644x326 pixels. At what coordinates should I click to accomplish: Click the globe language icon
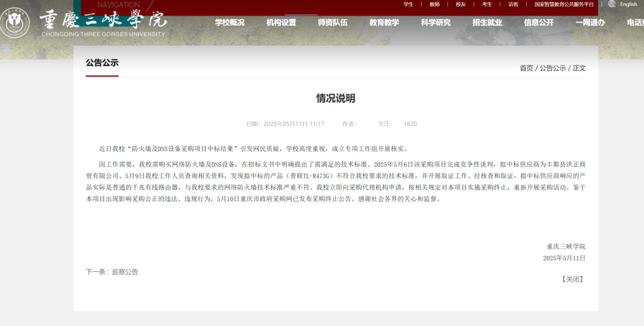pos(612,4)
